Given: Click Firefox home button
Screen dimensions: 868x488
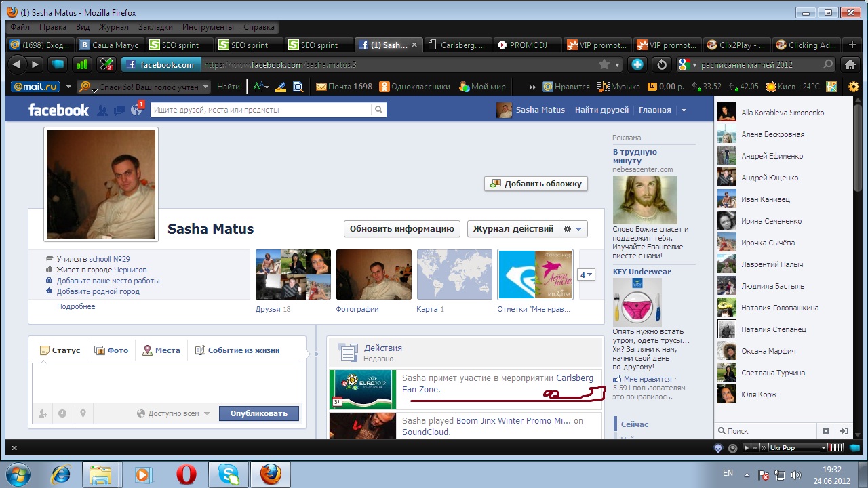Looking at the screenshot, I should point(849,64).
